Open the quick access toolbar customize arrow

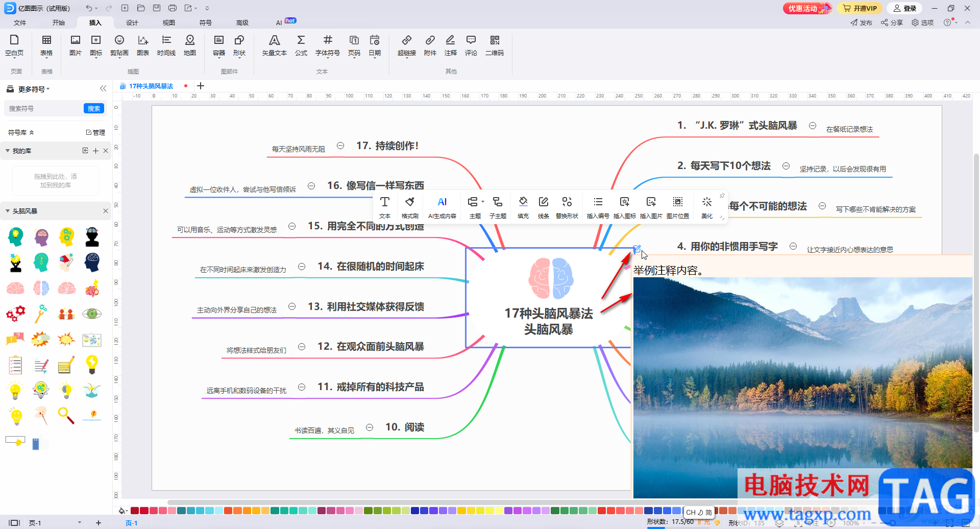(207, 8)
